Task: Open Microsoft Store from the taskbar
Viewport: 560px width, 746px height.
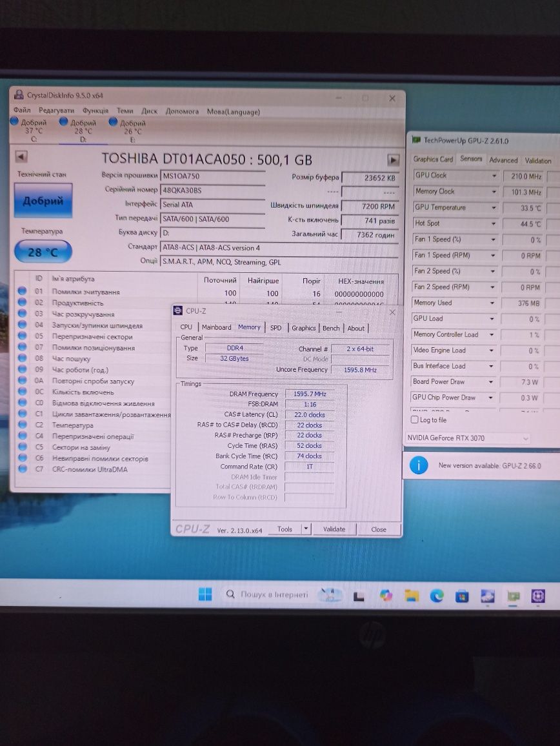Action: tap(462, 596)
